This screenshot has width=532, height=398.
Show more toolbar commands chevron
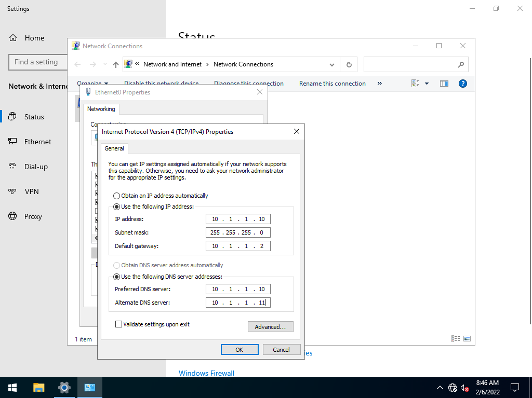coord(380,84)
